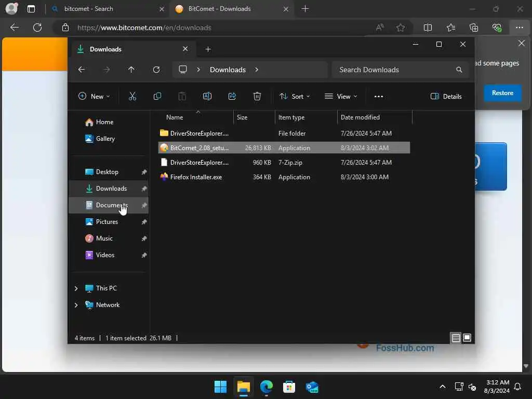The width and height of the screenshot is (532, 399).
Task: Click the FossHub.com link on page
Action: tap(405, 348)
